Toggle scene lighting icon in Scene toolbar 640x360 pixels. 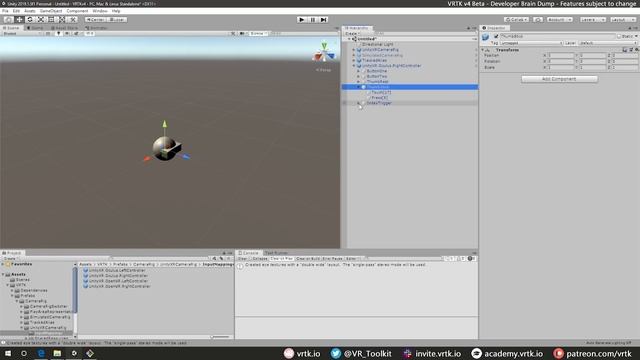pos(58,33)
